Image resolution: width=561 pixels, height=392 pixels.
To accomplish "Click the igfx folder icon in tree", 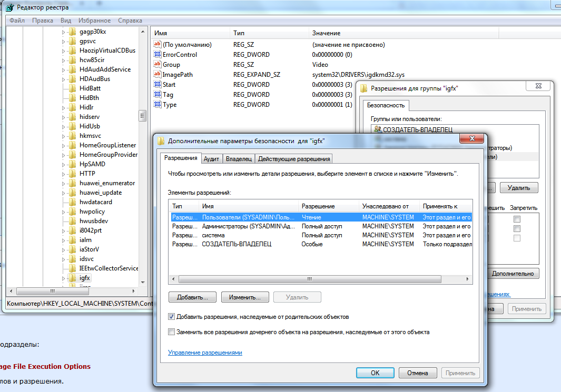I will pyautogui.click(x=72, y=278).
